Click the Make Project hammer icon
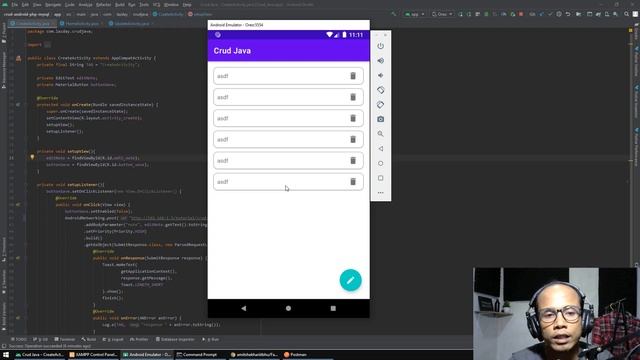This screenshot has width=640, height=360. (393, 14)
